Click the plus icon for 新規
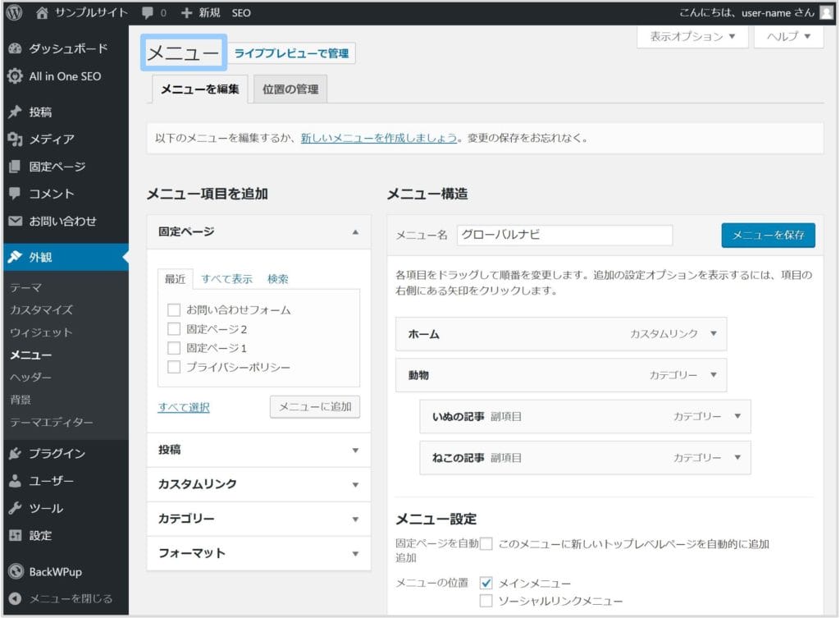840x618 pixels. click(x=186, y=13)
